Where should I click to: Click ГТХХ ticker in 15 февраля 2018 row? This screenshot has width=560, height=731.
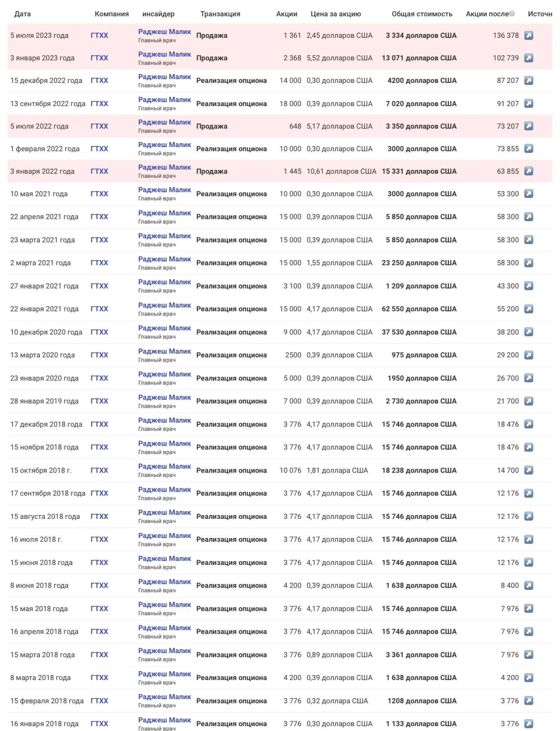[99, 701]
